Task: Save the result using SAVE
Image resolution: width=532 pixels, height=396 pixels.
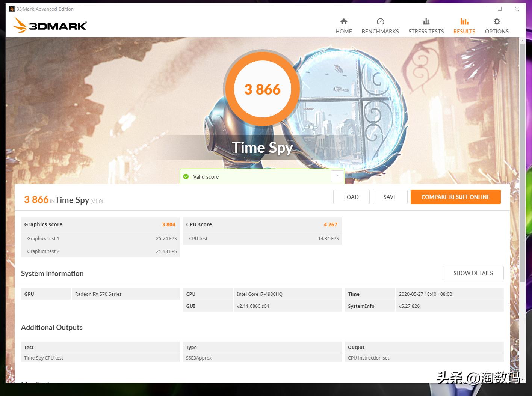Action: tap(390, 197)
